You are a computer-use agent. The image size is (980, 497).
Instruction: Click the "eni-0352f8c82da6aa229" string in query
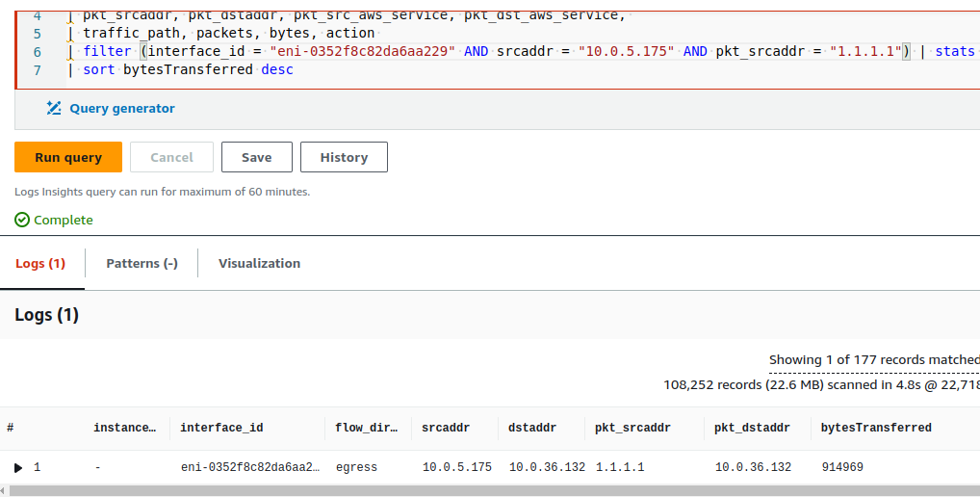(x=362, y=51)
